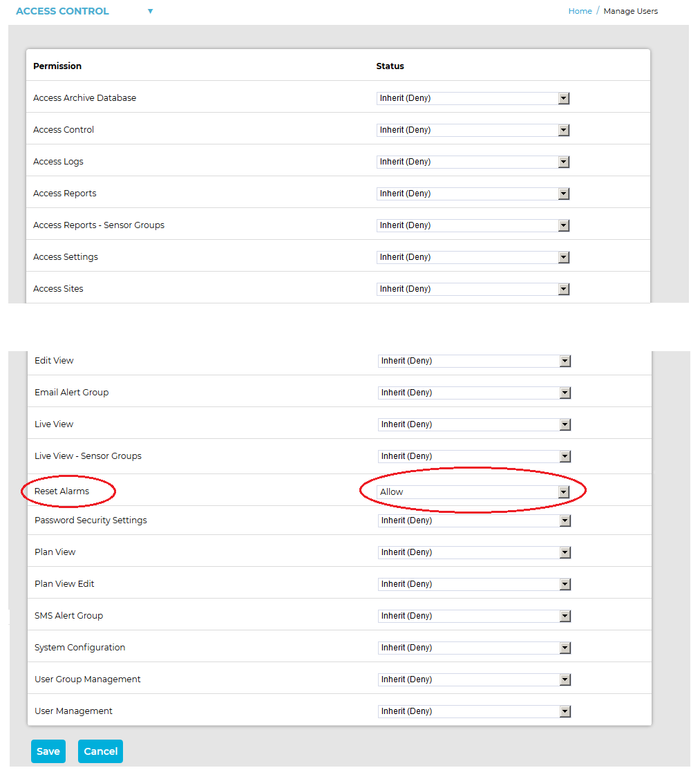700x779 pixels.
Task: Open the Access Reports status selector
Action: click(473, 194)
